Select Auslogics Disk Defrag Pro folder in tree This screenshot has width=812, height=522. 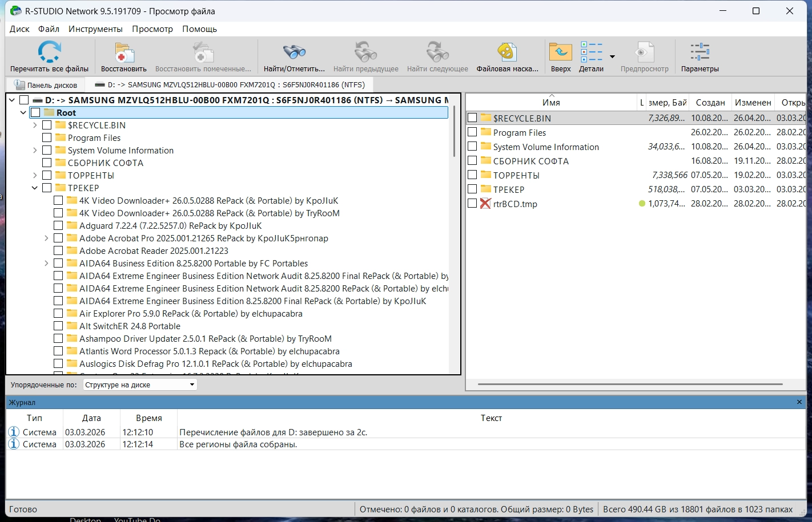(x=215, y=363)
